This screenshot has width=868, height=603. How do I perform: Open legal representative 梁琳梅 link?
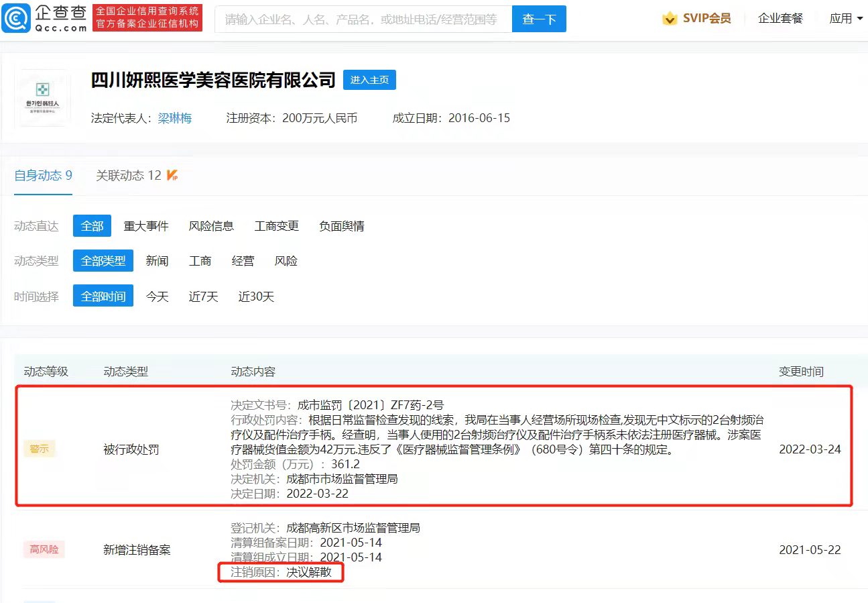pos(175,118)
